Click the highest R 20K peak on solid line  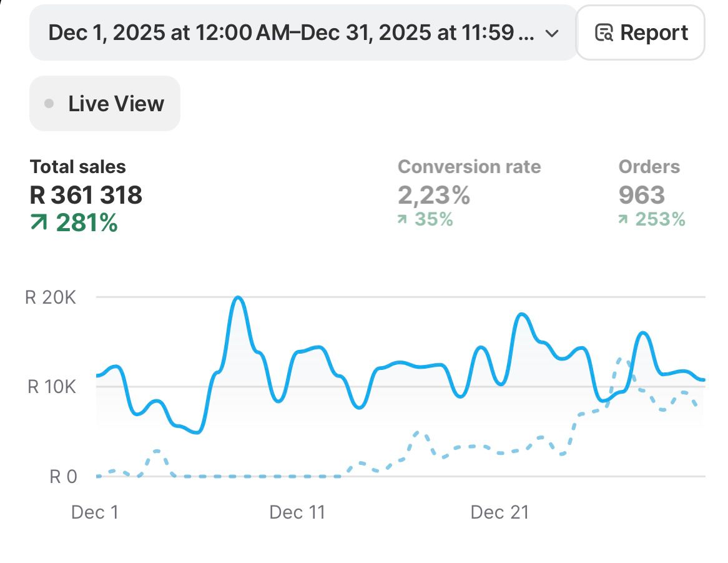tap(237, 298)
